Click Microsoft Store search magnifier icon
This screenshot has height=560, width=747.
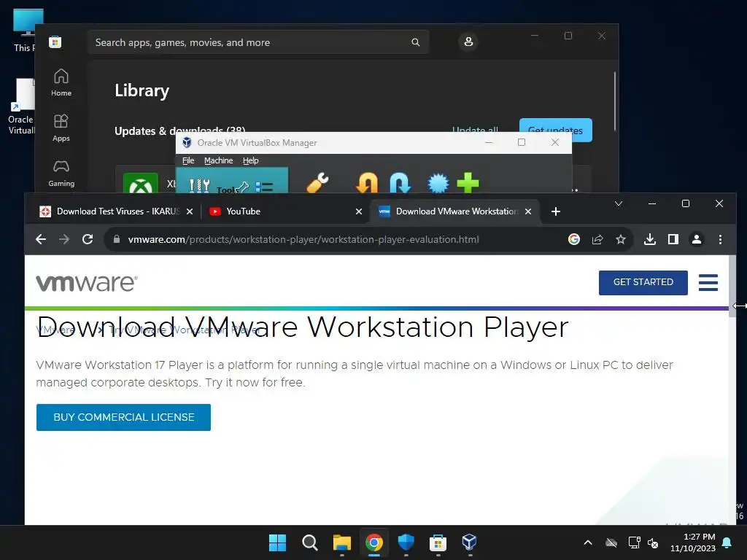tap(415, 42)
